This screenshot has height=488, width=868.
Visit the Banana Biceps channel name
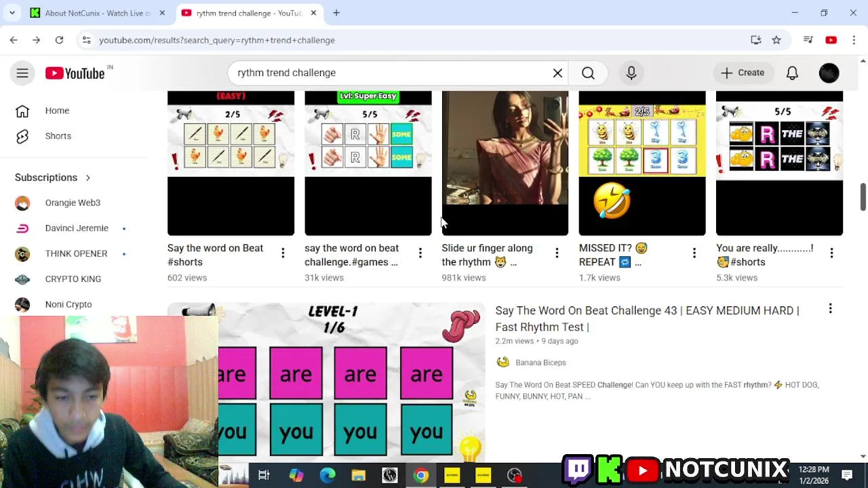point(540,363)
